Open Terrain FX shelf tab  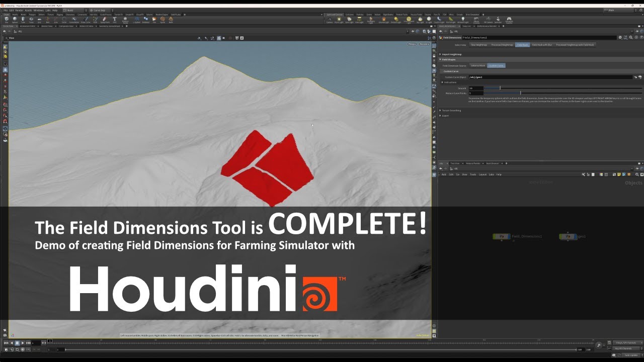(118, 14)
